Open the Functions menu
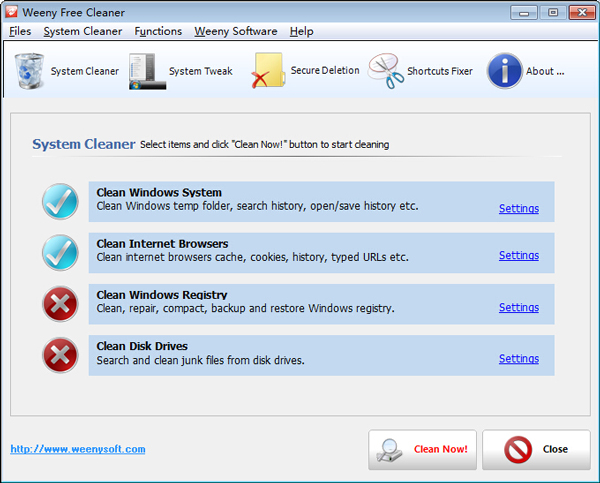The width and height of the screenshot is (600, 483). 158,31
